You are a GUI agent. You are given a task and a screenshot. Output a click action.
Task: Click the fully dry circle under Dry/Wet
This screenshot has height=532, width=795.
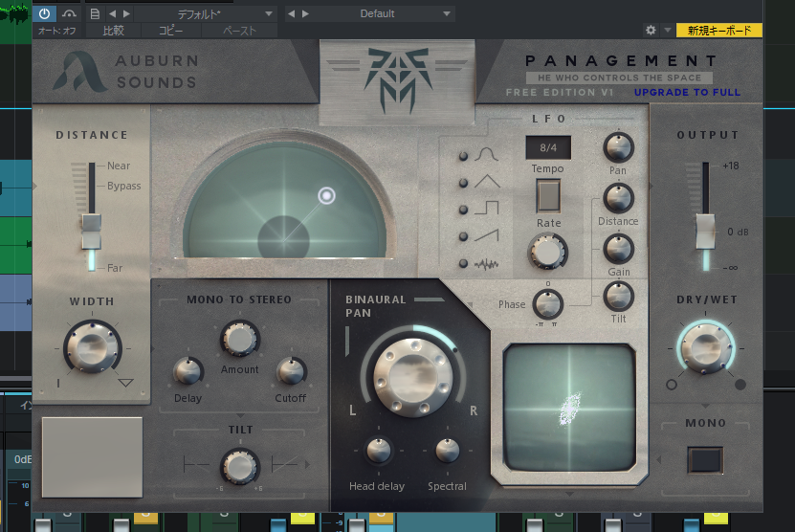tap(672, 385)
